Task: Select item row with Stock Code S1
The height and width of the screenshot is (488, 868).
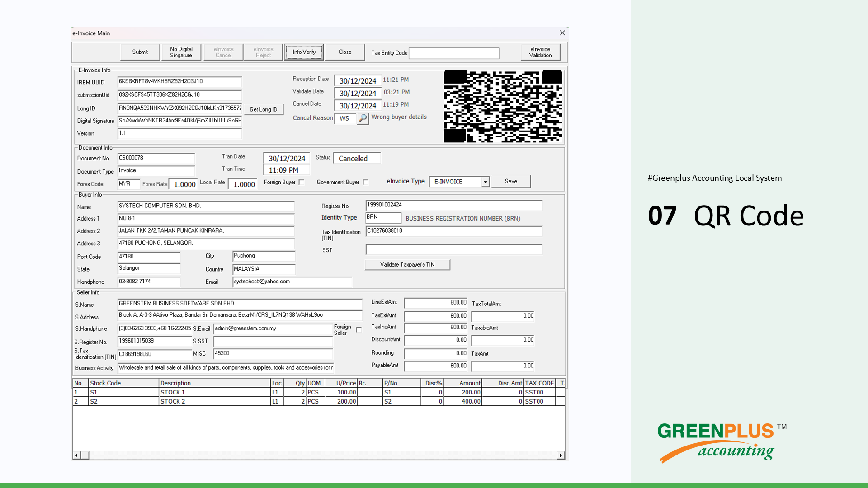Action: [319, 392]
